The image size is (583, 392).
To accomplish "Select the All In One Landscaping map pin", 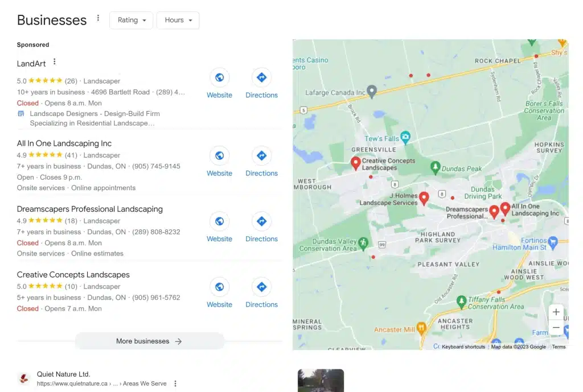I will click(x=505, y=208).
